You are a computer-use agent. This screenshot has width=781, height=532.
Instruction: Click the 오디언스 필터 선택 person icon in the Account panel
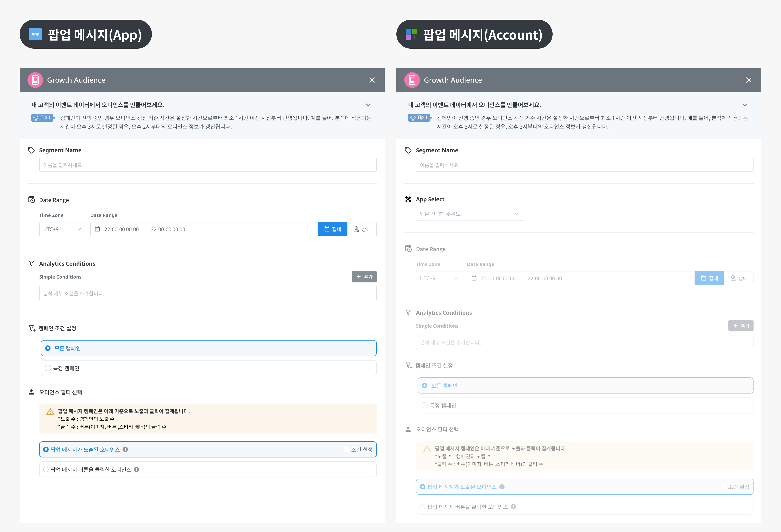click(x=408, y=429)
